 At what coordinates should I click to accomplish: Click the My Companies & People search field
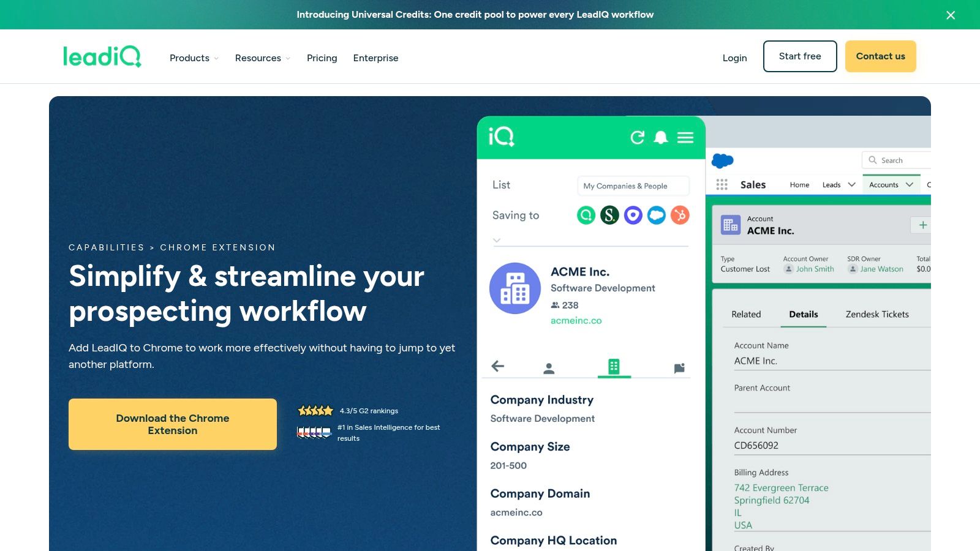pos(633,186)
